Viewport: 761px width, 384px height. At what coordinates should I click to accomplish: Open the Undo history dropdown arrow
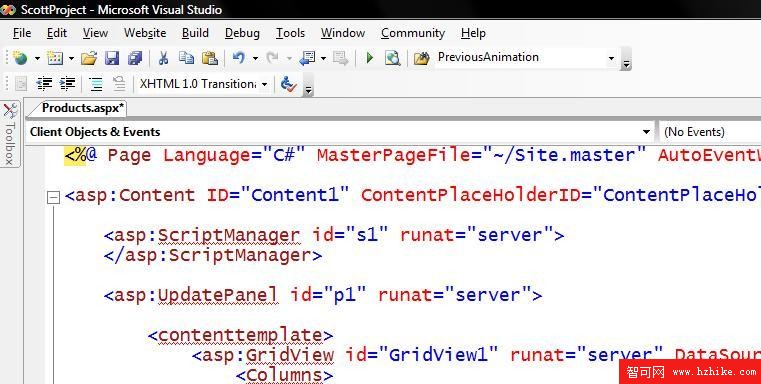coord(255,59)
